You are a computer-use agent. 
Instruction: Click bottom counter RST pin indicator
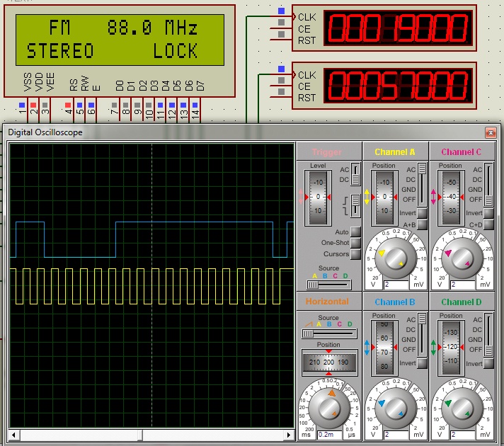click(x=281, y=92)
